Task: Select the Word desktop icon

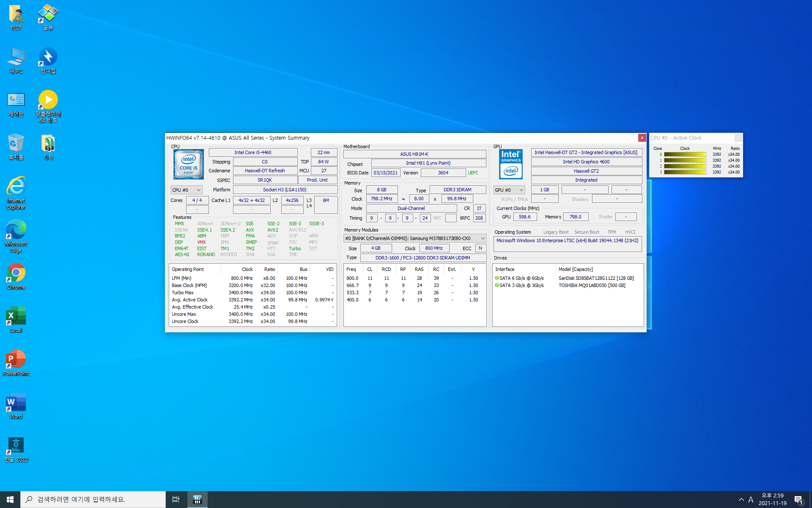Action: [16, 406]
